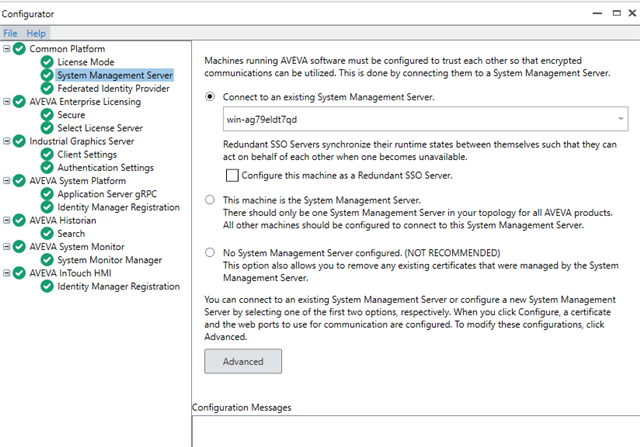
Task: Click the check icon next to System Monitor Manager
Action: click(47, 260)
